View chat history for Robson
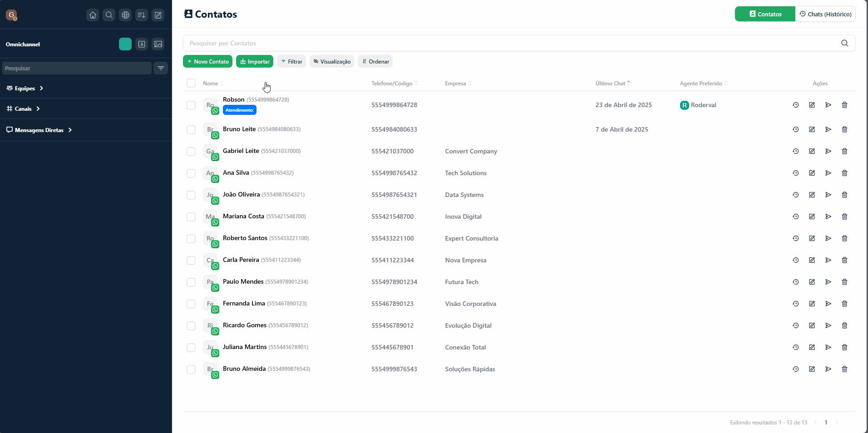Viewport: 868px width, 433px height. coord(795,105)
